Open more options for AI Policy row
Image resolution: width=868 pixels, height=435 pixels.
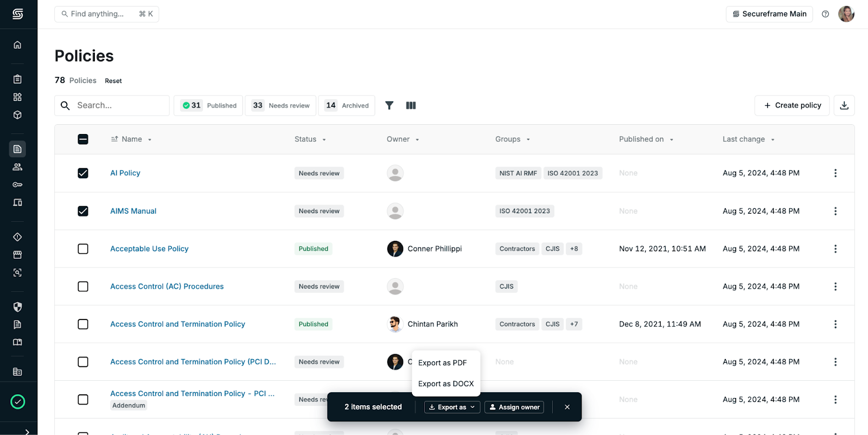[835, 173]
